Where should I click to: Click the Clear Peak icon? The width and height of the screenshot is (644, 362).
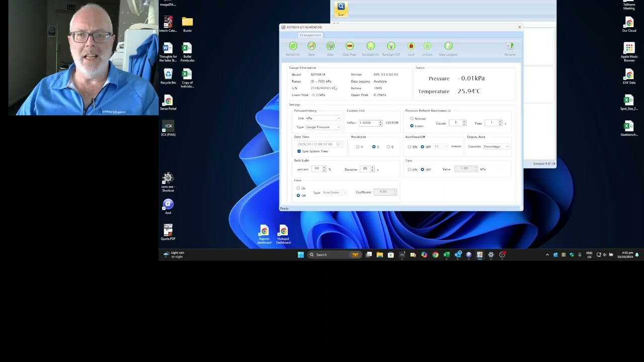[349, 46]
